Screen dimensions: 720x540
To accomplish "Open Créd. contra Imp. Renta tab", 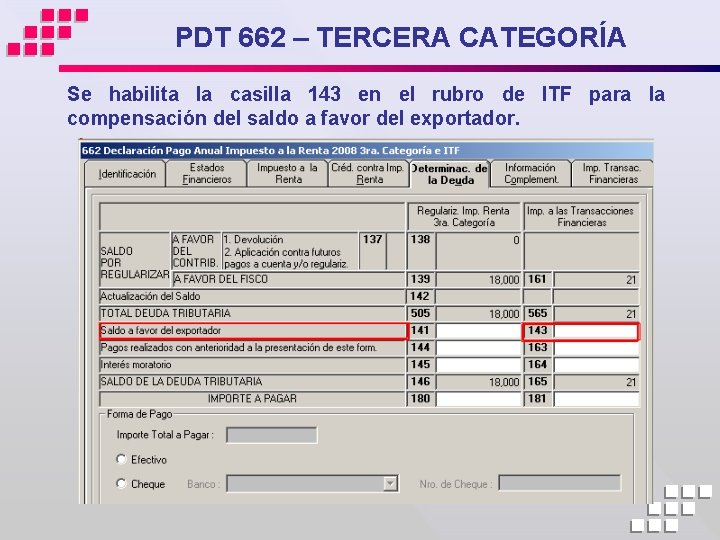I will click(x=369, y=174).
